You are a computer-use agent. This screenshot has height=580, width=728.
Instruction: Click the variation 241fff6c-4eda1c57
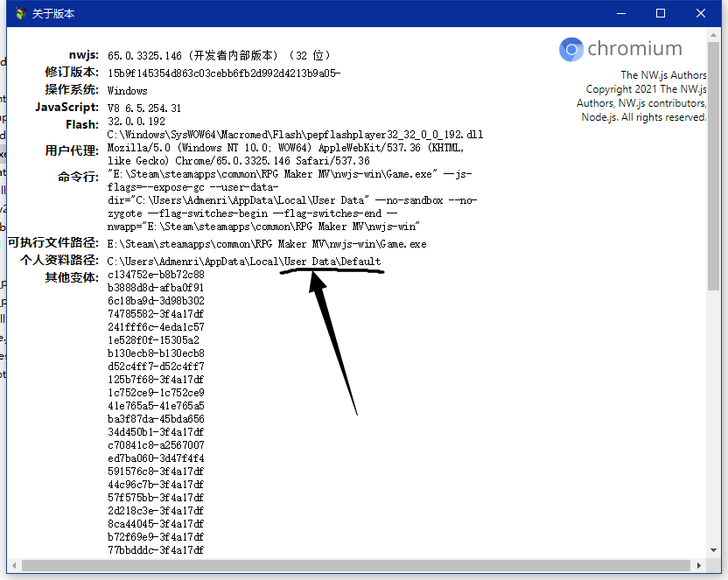156,327
